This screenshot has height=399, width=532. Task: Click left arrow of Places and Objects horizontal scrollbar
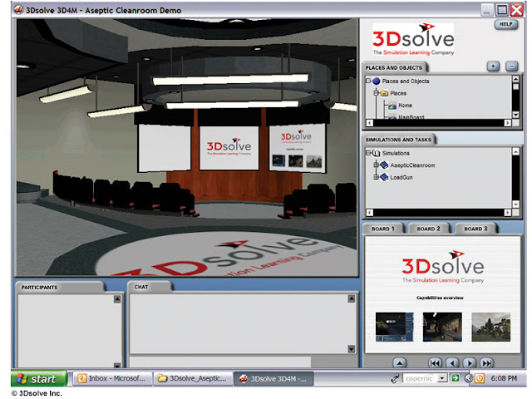tap(370, 123)
